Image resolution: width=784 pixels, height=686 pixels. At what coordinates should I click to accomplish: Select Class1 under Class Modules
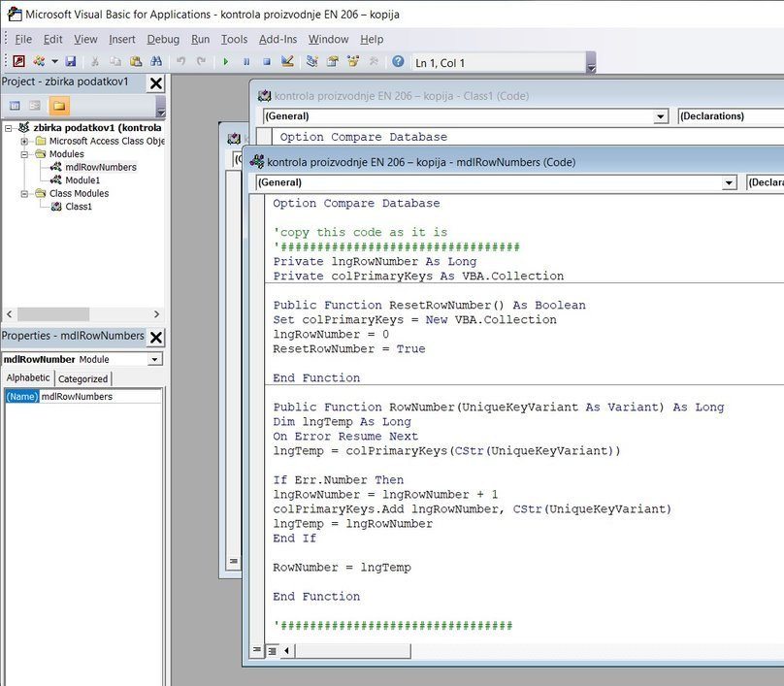[x=79, y=207]
